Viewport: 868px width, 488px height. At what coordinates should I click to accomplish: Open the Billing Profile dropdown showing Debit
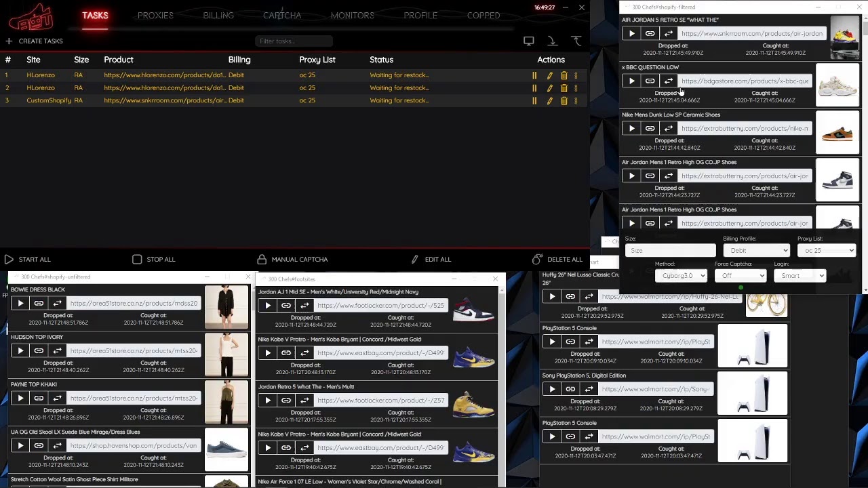point(756,250)
